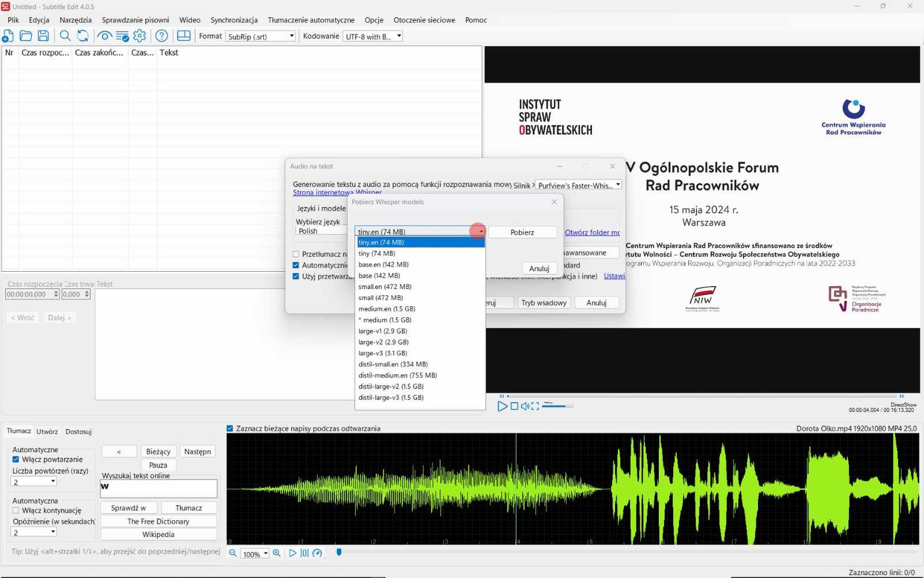Click the Help question mark icon
Viewport: 924px width, 578px height.
162,36
